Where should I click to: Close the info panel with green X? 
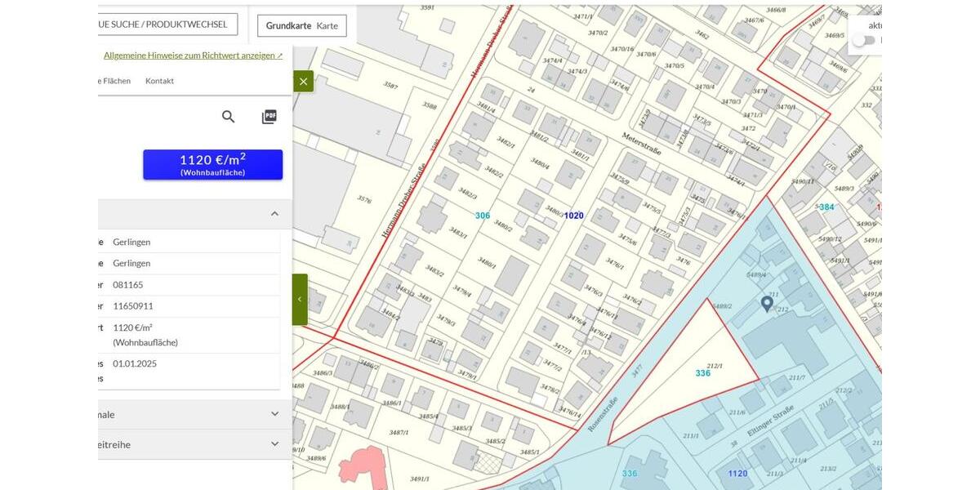coord(303,81)
